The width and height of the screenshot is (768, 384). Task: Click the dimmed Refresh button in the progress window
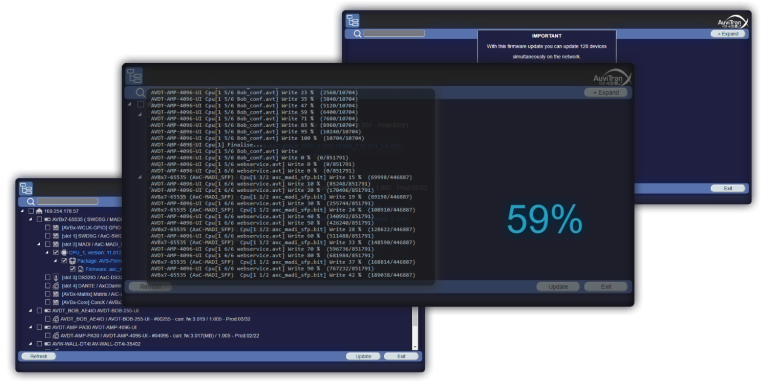pyautogui.click(x=150, y=287)
